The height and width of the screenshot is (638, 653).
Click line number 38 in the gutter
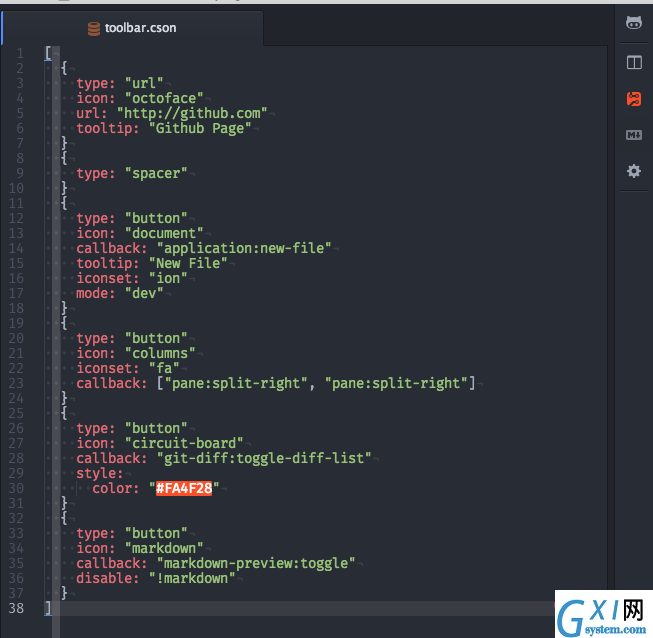[16, 608]
